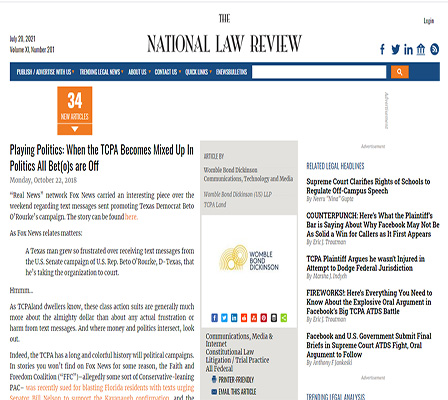Viewport: 448px width, 400px height.
Task: Open the About Us menu
Action: coord(139,72)
